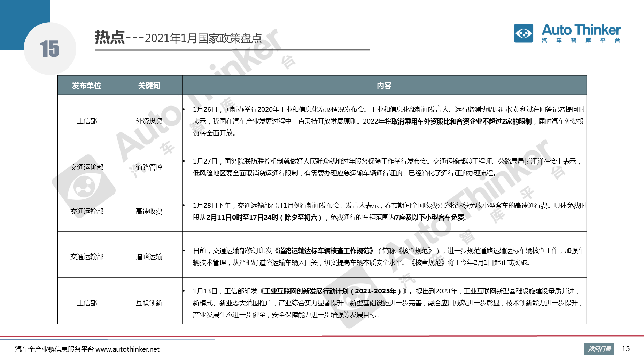Click the title 热点---2021年1月国家政策盘点
Viewport: 644px width, 362px height.
tap(178, 38)
